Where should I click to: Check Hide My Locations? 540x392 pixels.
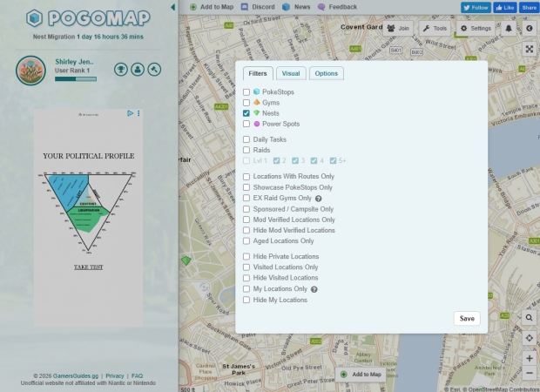click(246, 300)
